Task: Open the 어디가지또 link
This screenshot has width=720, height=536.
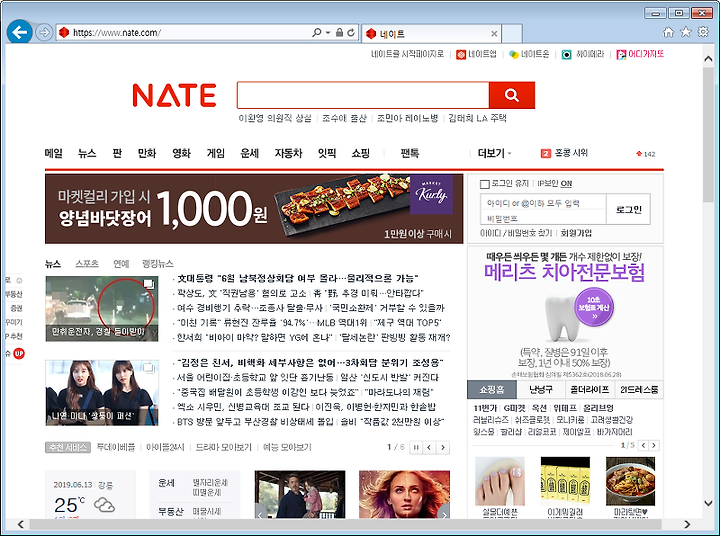Action: (640, 54)
